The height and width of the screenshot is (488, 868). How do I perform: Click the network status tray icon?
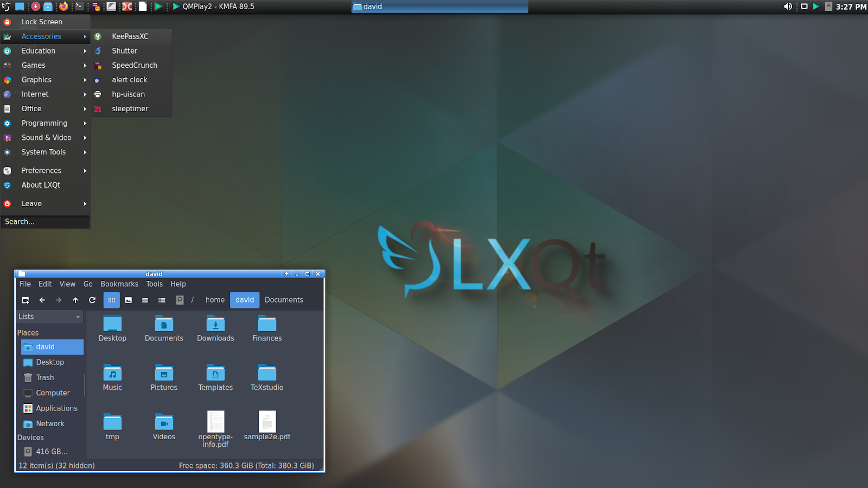click(x=804, y=7)
